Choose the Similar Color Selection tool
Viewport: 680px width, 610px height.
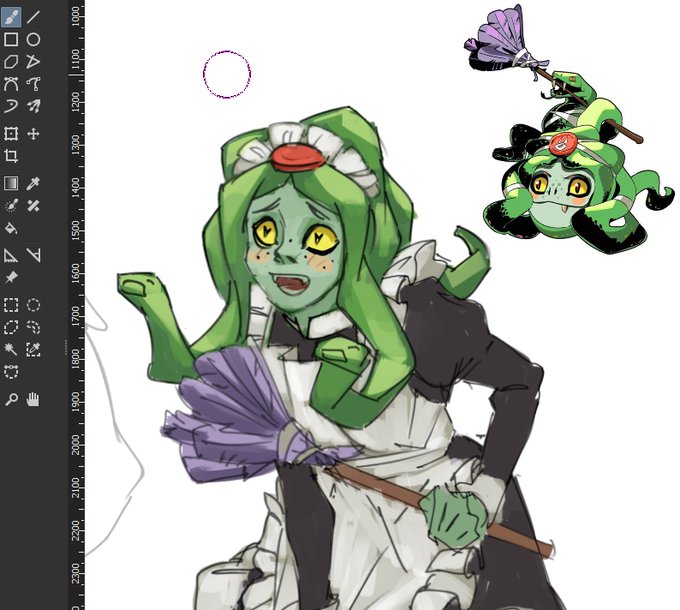point(33,349)
